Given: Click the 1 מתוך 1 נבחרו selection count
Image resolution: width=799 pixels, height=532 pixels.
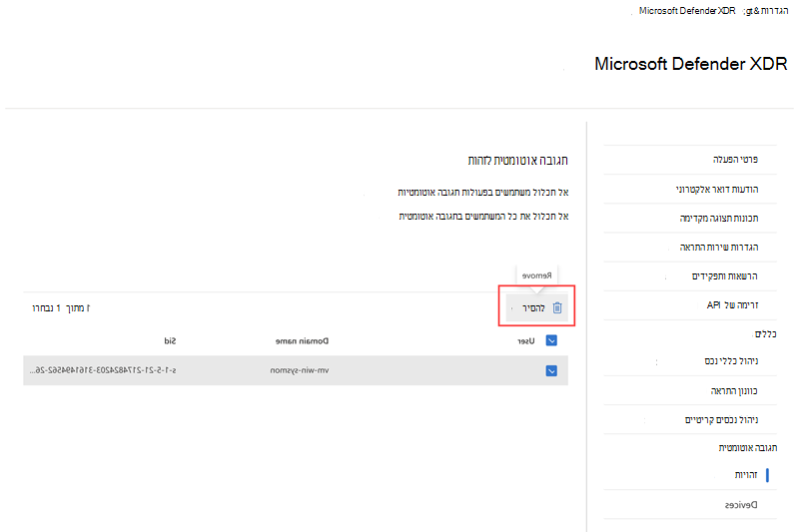Looking at the screenshot, I should point(61,308).
